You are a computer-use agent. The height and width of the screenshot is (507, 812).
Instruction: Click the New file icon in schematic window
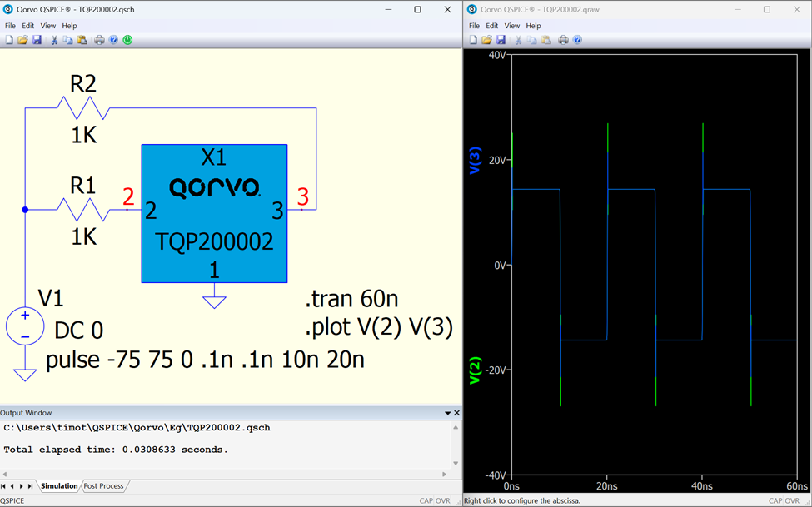pos(9,40)
